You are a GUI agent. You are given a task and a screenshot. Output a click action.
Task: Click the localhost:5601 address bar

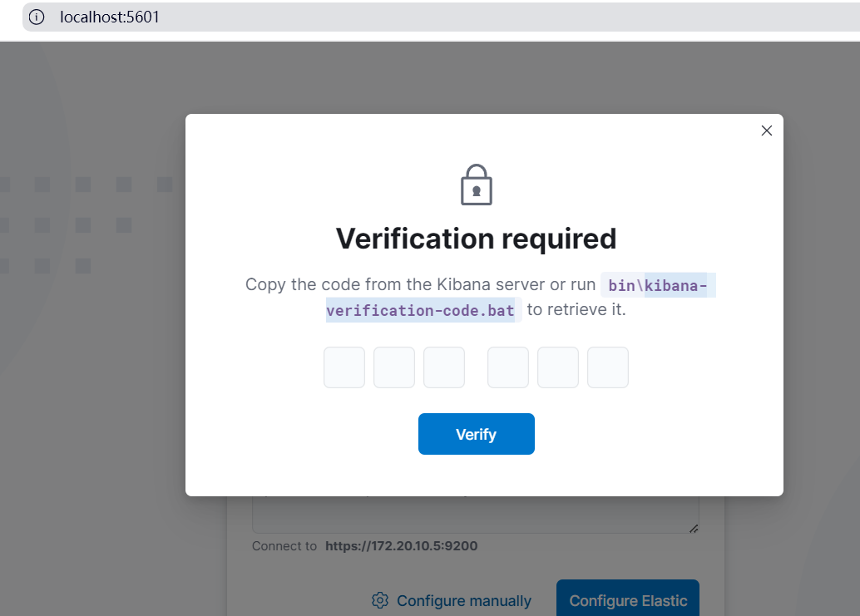tap(441, 17)
